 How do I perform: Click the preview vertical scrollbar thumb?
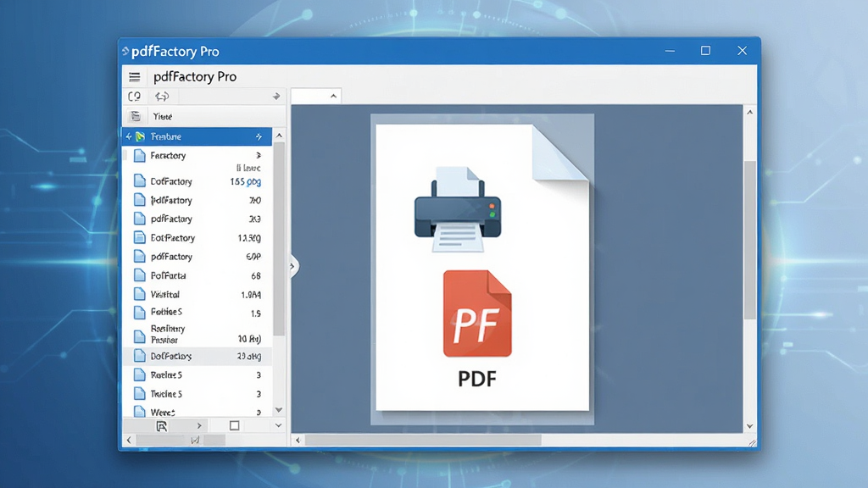click(750, 240)
